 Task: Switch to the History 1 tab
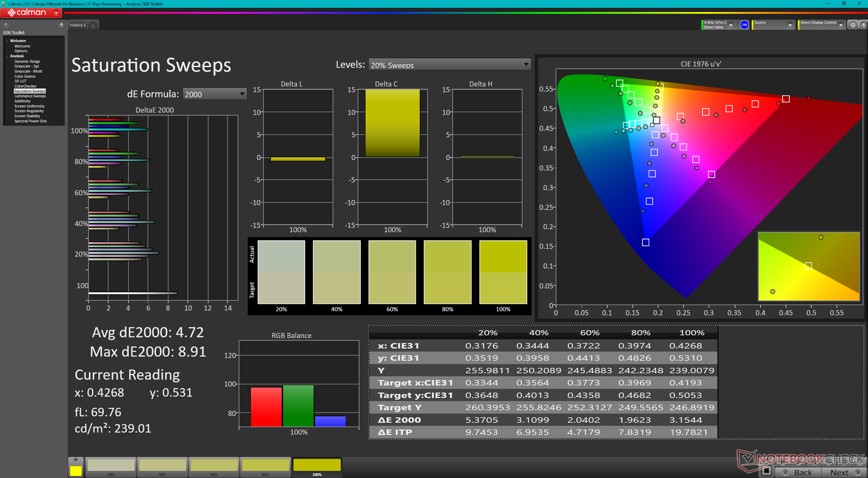78,25
